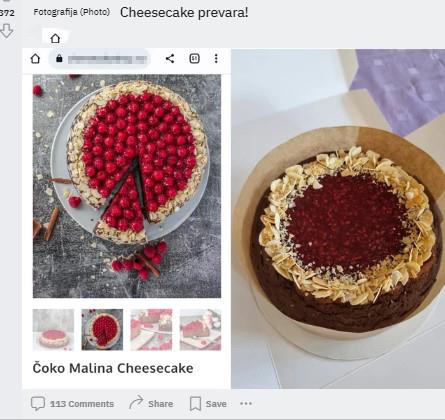Click the downvote arrow icon
This screenshot has width=445, height=420.
click(x=6, y=30)
